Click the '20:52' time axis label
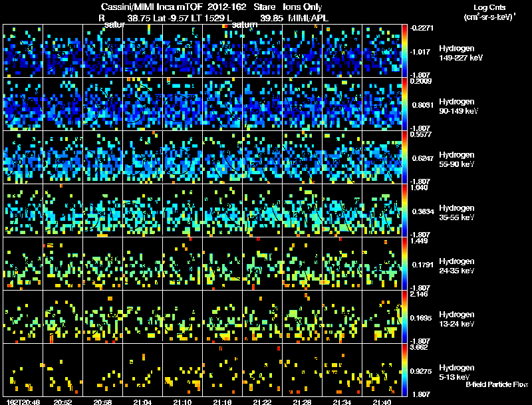This screenshot has width=532, height=405. [63, 402]
